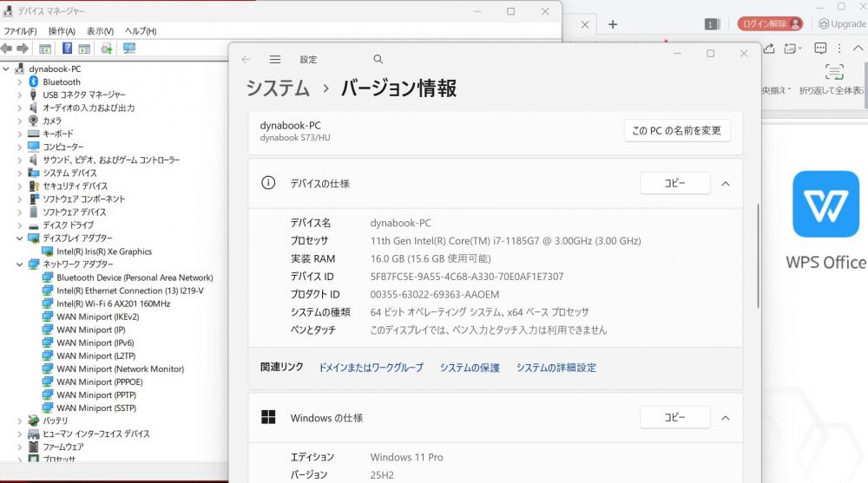The height and width of the screenshot is (483, 868).
Task: Click the back arrow in Settings window
Action: tap(246, 60)
